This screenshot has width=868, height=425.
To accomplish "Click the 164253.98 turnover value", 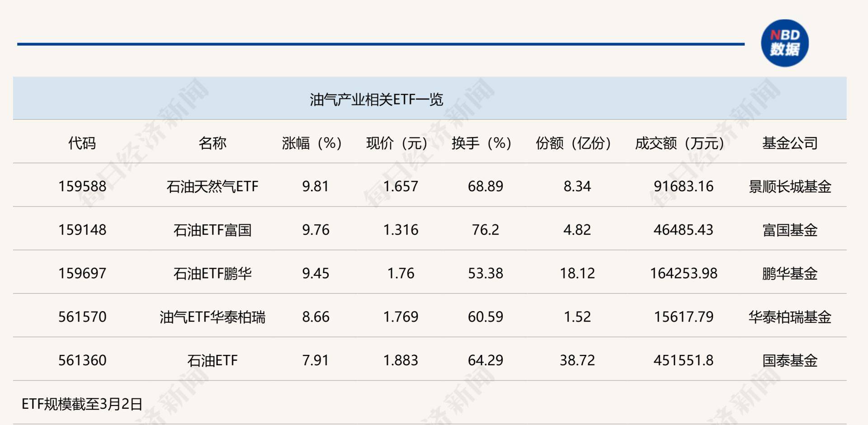I will click(684, 274).
